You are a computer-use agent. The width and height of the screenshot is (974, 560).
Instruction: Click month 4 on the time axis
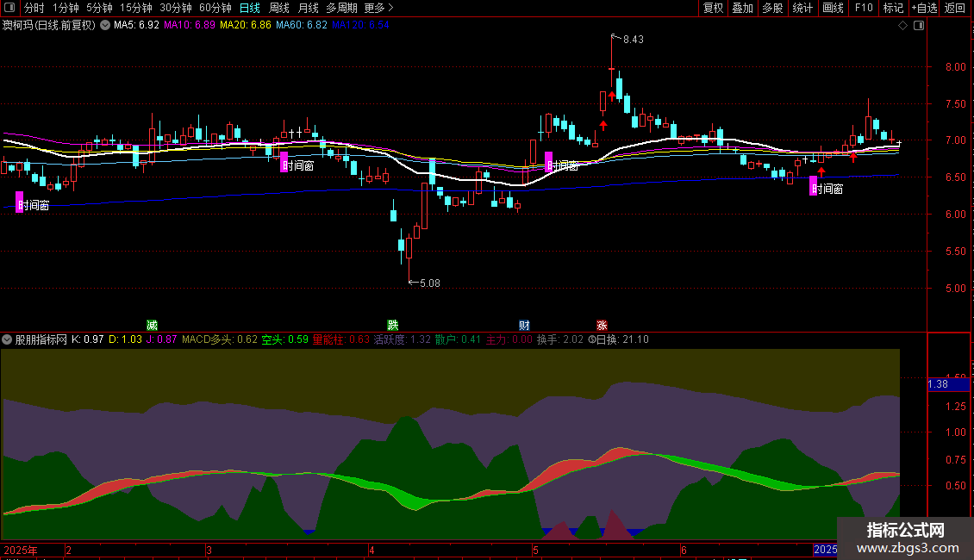pos(371,550)
